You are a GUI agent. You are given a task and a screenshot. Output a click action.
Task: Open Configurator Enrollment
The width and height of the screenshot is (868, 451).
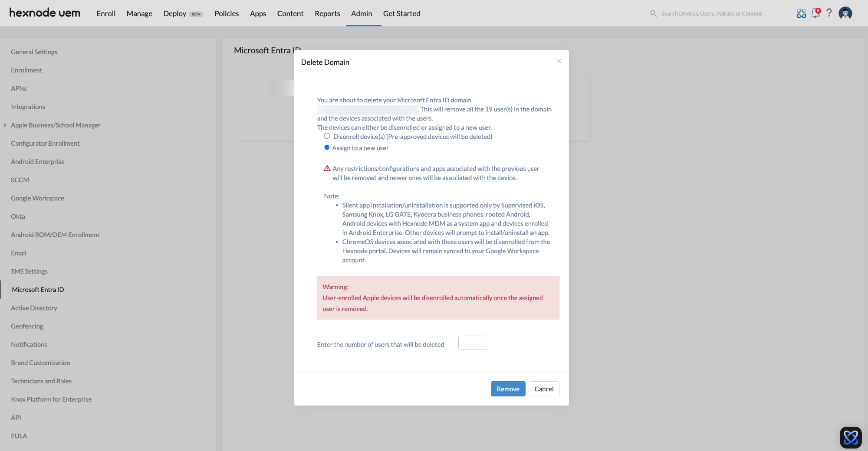tap(45, 143)
